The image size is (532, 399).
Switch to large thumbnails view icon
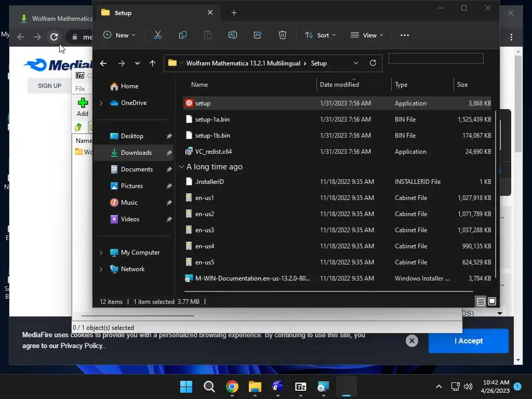[x=492, y=301]
